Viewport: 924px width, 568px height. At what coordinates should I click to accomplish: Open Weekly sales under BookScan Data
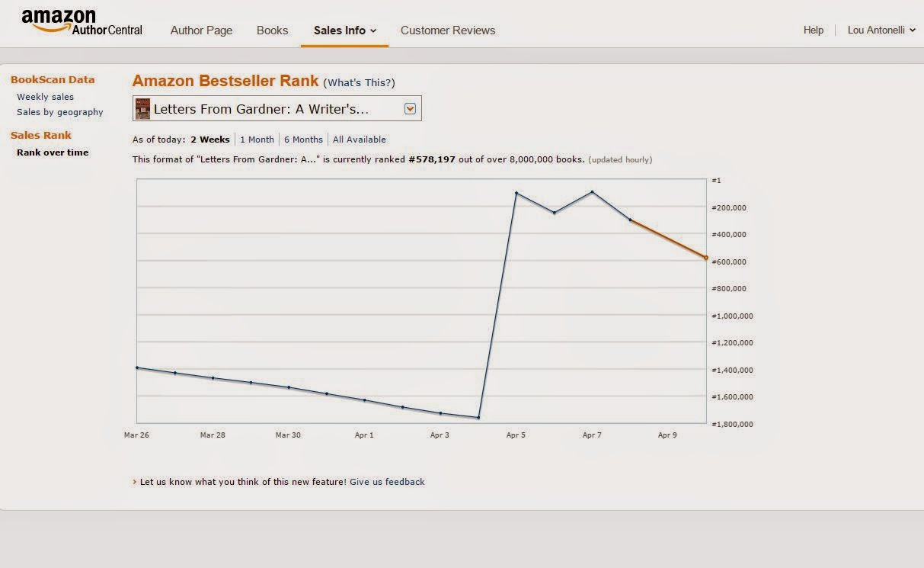point(45,97)
